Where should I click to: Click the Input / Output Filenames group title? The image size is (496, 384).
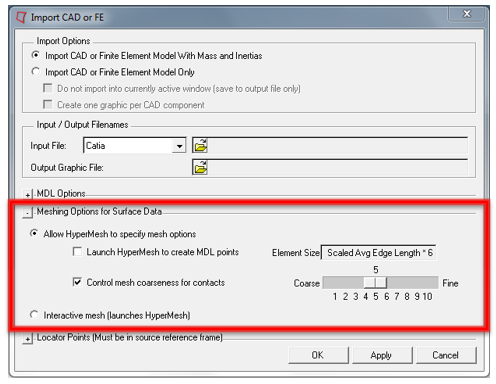coord(82,125)
